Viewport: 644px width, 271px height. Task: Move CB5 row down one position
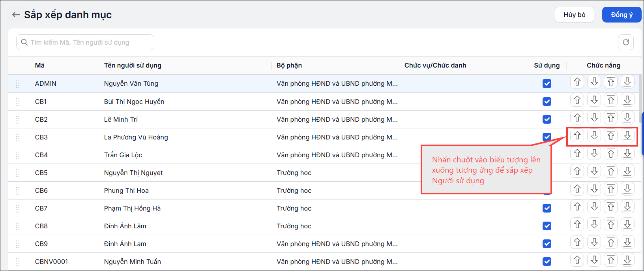tap(594, 171)
